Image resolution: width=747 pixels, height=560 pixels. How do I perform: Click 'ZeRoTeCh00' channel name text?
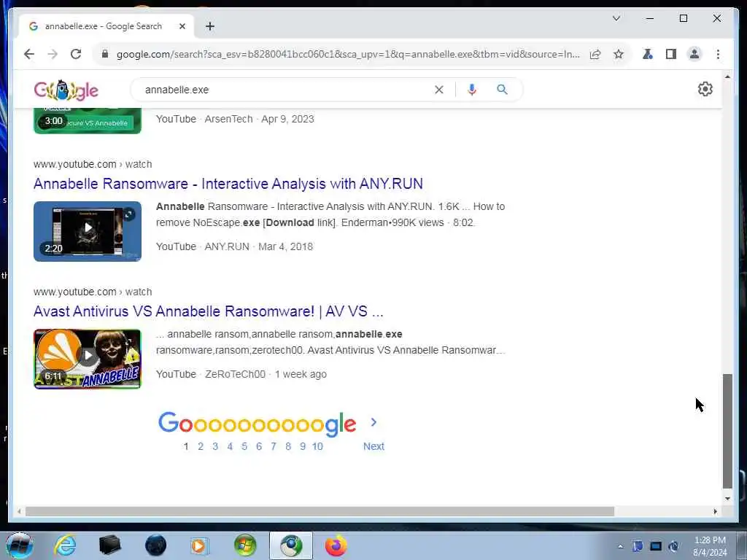(x=236, y=374)
